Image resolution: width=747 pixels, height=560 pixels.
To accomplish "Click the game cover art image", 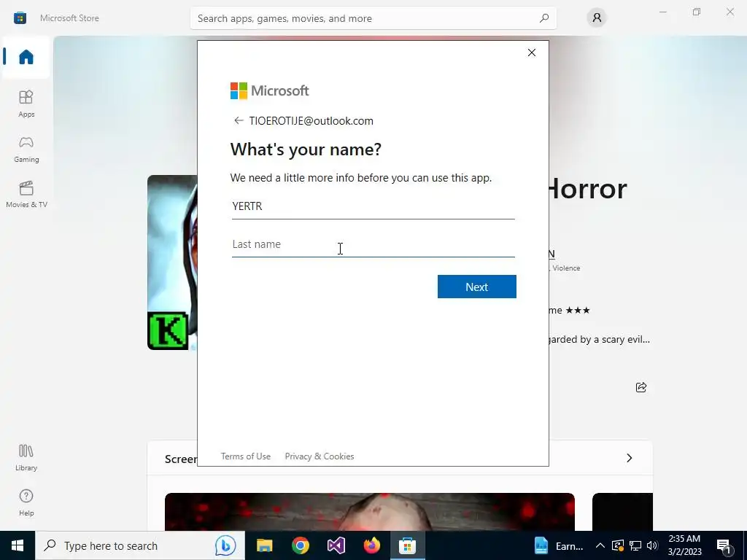I will (x=172, y=262).
